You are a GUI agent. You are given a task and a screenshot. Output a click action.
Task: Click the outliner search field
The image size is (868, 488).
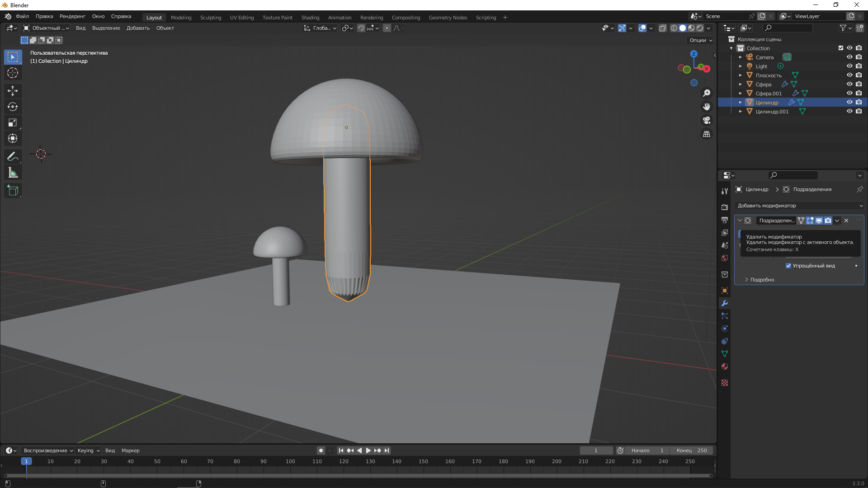(x=788, y=28)
